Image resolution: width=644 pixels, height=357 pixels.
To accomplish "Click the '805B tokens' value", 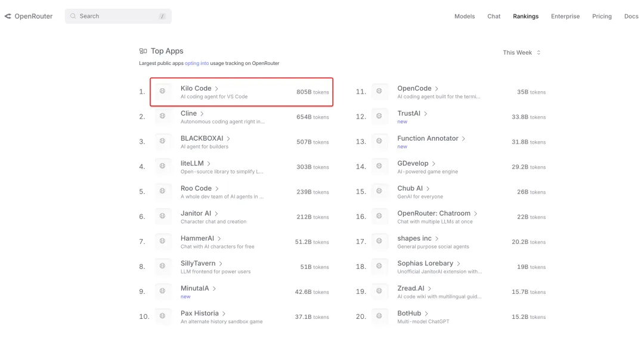I will pyautogui.click(x=312, y=92).
